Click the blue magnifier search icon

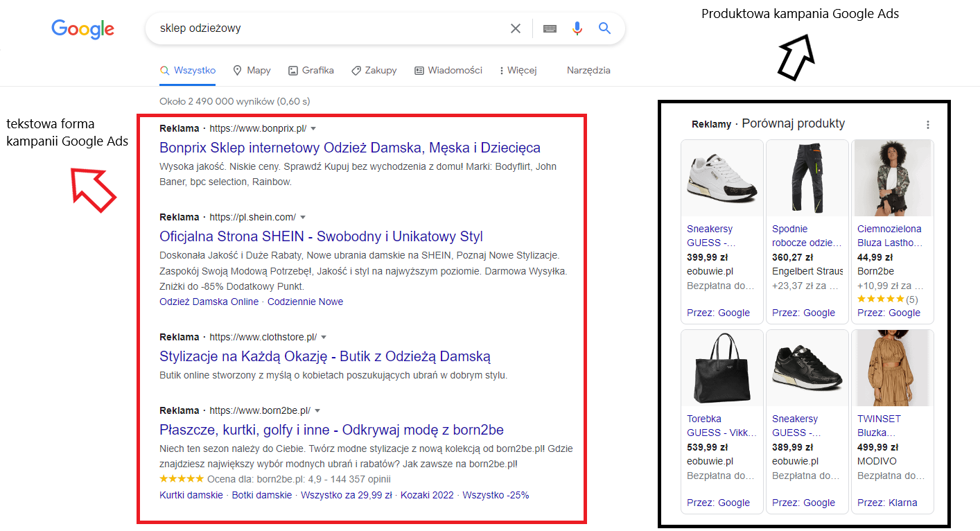pos(604,28)
